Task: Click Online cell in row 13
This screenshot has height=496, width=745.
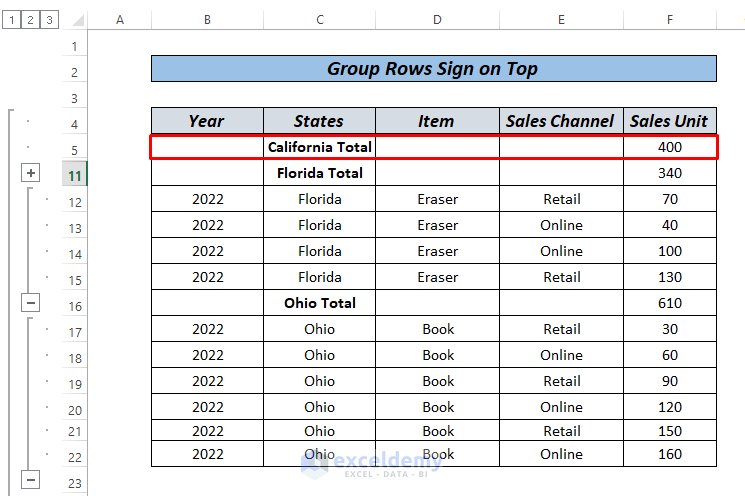Action: [561, 225]
